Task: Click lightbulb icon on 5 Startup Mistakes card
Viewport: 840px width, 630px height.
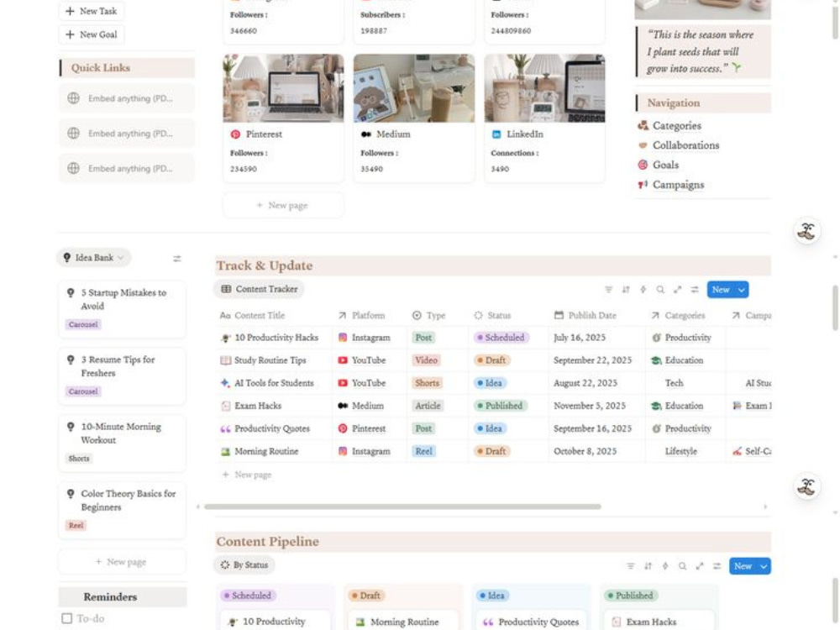Action: tap(71, 292)
